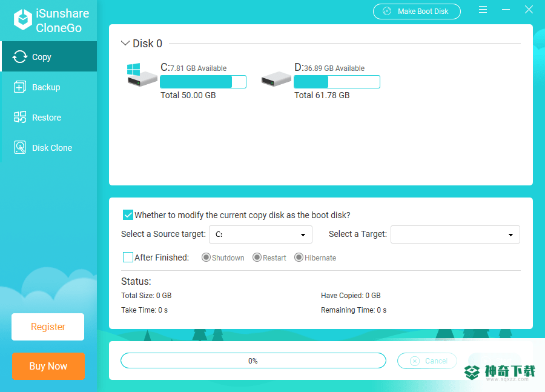Click the Register button
545x392 pixels.
[48, 327]
